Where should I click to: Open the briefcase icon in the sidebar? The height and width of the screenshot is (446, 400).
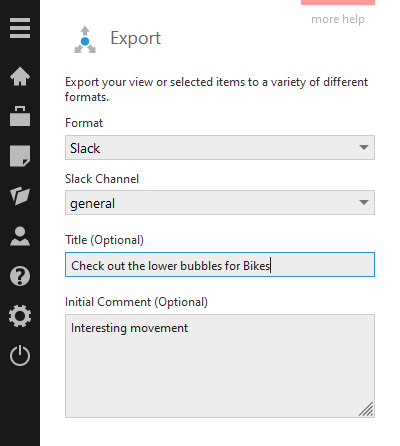[20, 116]
